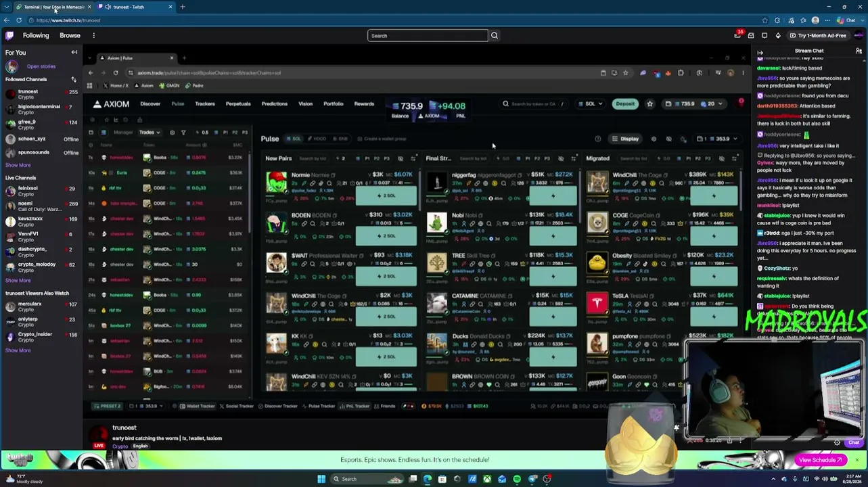Click the streamer avatar with LIVE badge
Screen dimensions: 868x487
(99, 436)
